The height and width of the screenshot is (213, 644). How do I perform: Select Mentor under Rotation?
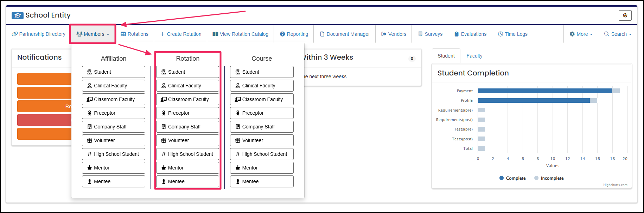(x=188, y=168)
